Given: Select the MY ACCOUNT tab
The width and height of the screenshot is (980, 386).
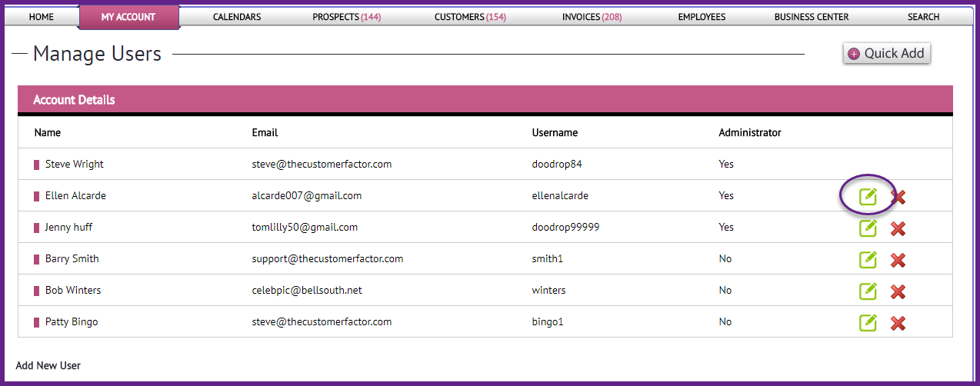Looking at the screenshot, I should tap(128, 17).
